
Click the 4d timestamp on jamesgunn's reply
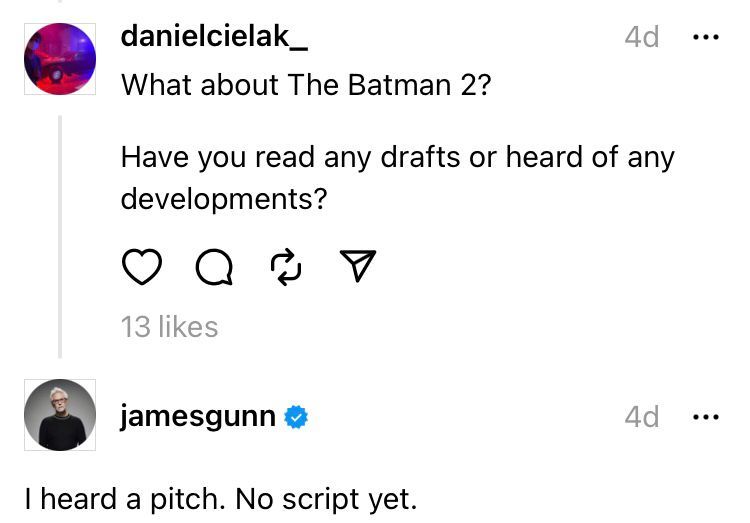coord(641,416)
